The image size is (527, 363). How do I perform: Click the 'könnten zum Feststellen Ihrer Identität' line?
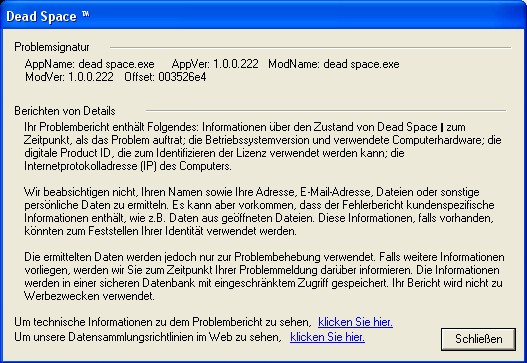(x=160, y=231)
